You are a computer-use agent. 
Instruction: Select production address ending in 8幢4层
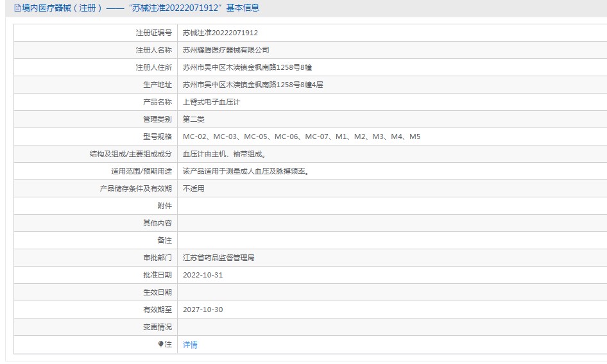253,85
